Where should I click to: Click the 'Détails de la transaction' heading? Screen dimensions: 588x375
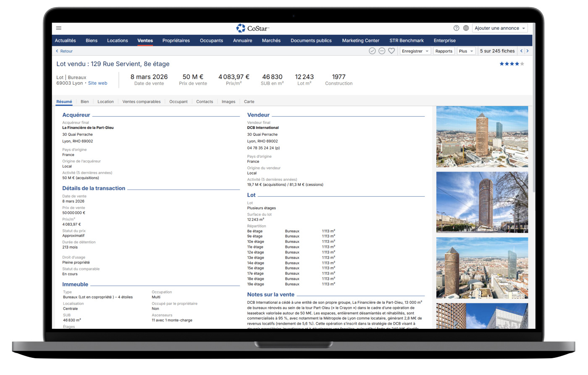coord(94,188)
